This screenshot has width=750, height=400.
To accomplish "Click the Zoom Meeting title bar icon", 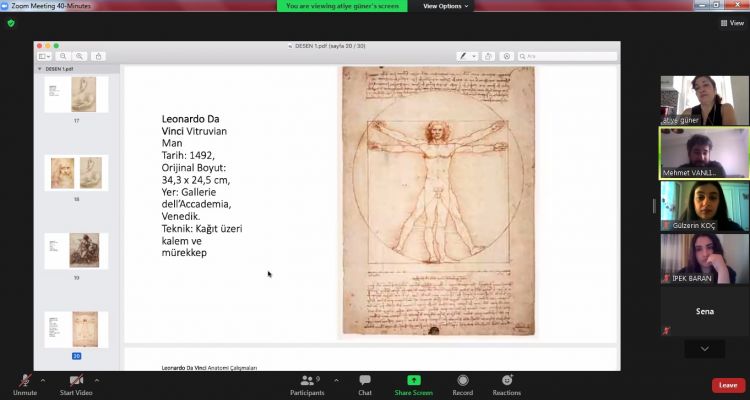I will [x=5, y=6].
